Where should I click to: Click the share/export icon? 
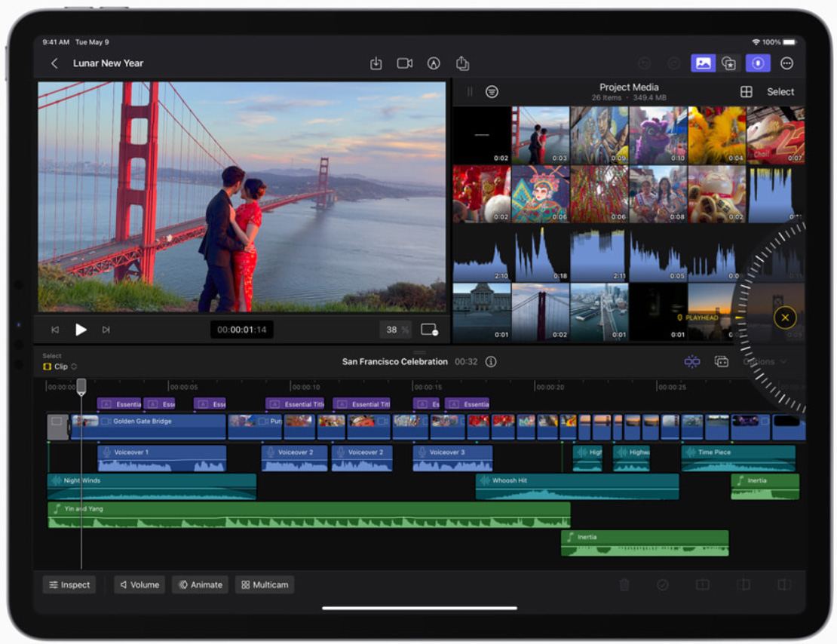(462, 64)
